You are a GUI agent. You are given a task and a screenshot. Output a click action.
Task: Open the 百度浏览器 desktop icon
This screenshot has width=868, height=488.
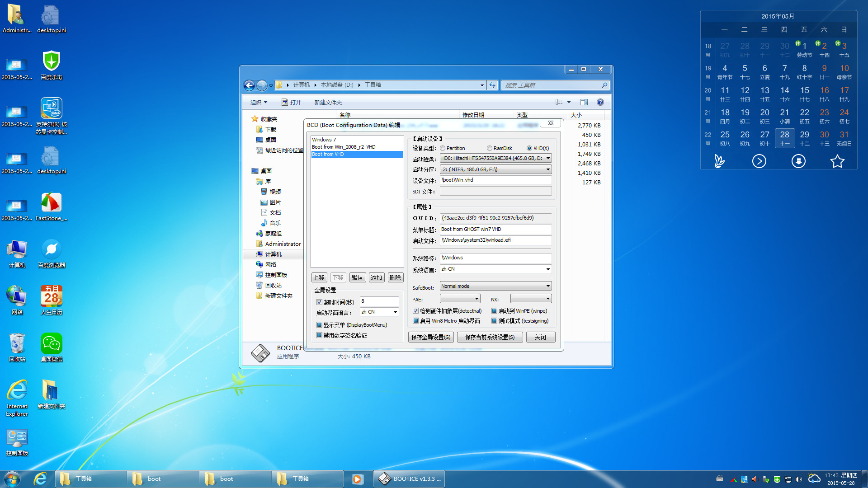click(x=52, y=253)
